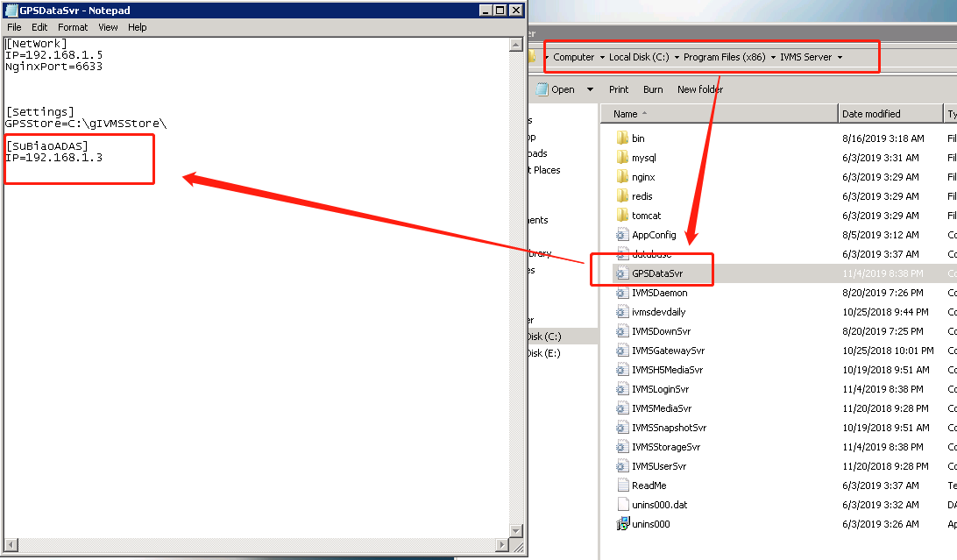
Task: Select the ReadMe text file icon
Action: click(622, 486)
